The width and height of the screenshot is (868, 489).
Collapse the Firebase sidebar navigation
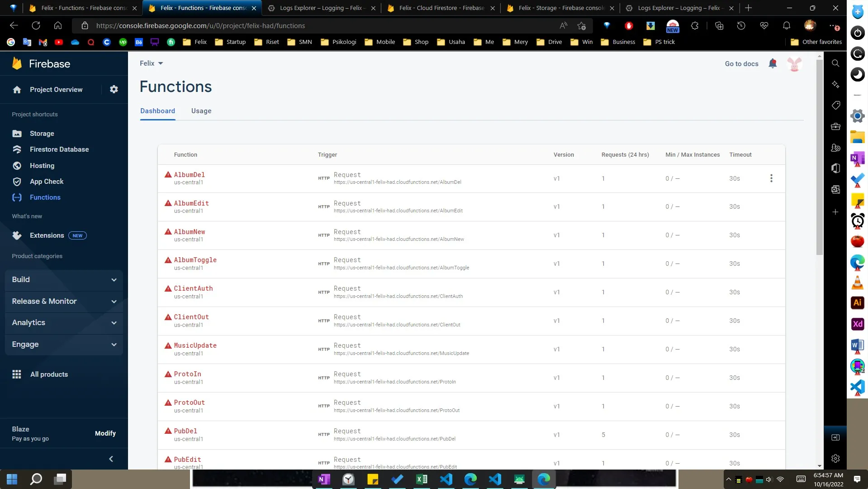tap(111, 459)
